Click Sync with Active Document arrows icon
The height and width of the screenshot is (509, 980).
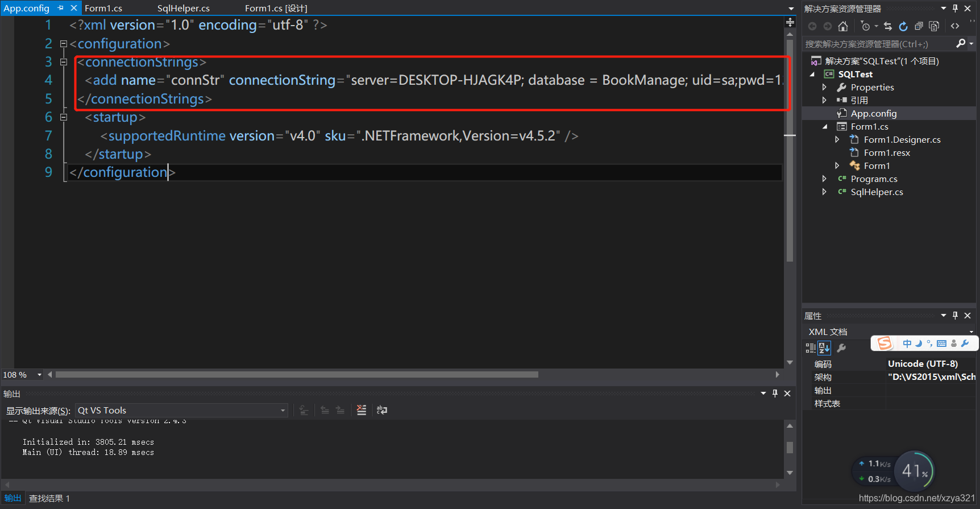coord(888,26)
